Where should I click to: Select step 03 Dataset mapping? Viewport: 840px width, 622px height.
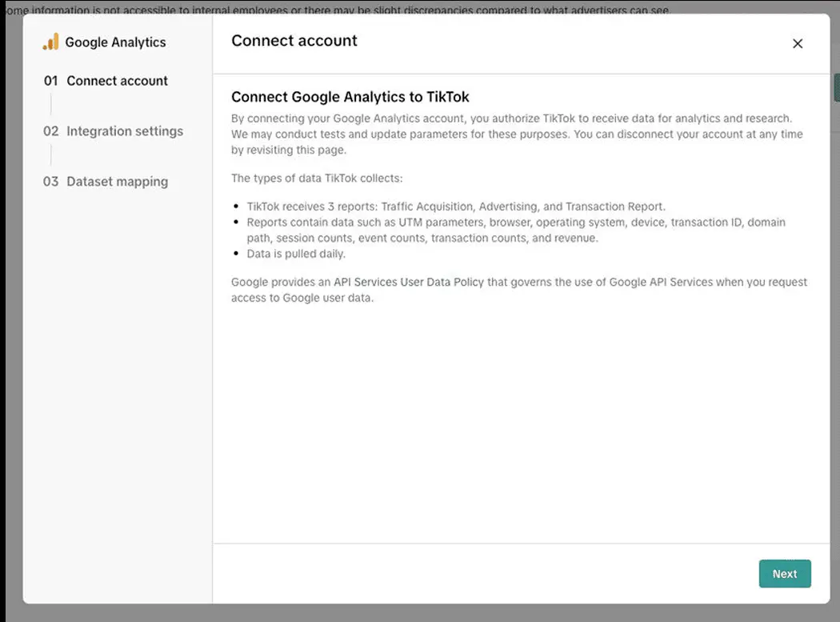(106, 181)
